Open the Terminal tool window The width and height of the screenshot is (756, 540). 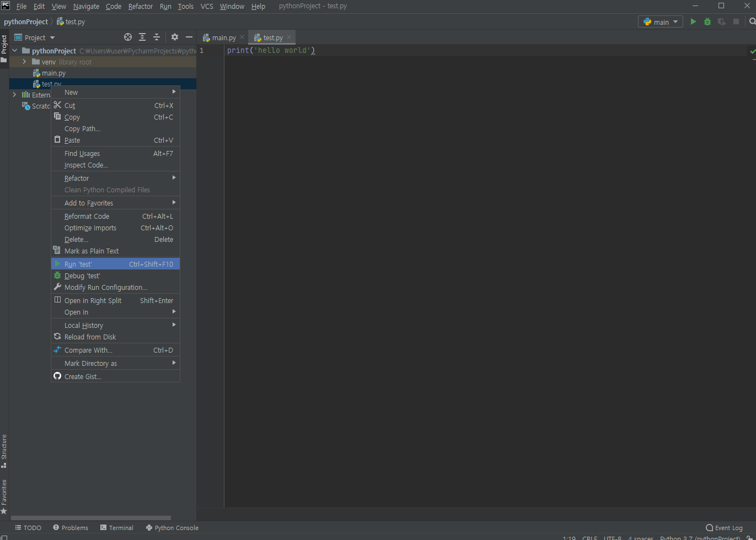pos(116,528)
